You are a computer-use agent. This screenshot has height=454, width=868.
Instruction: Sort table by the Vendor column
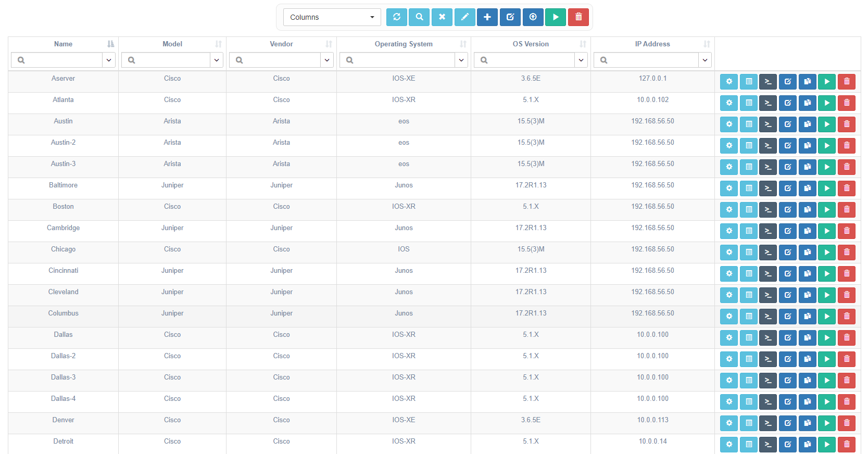pyautogui.click(x=329, y=44)
